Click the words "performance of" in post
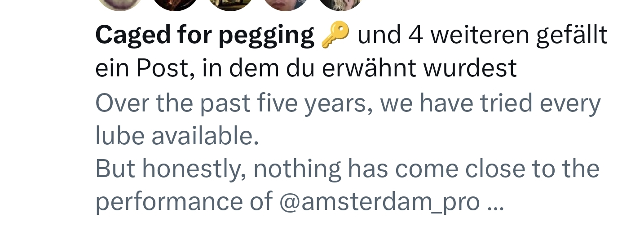Viewport: 644px width, 231px height. click(x=183, y=202)
